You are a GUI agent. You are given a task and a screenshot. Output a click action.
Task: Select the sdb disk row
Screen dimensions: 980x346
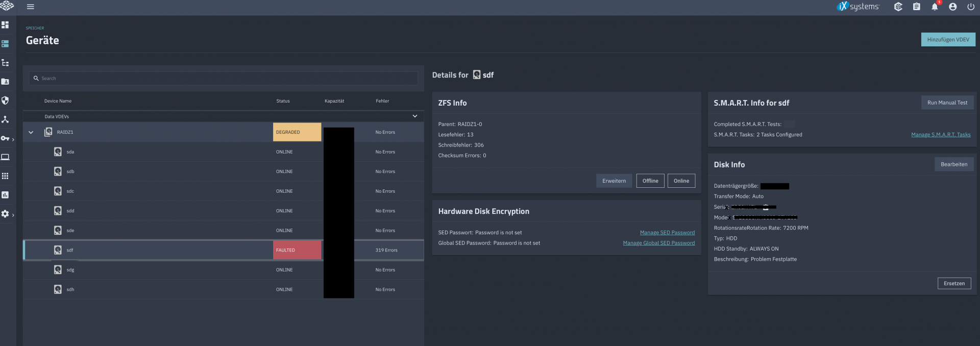tap(224, 171)
